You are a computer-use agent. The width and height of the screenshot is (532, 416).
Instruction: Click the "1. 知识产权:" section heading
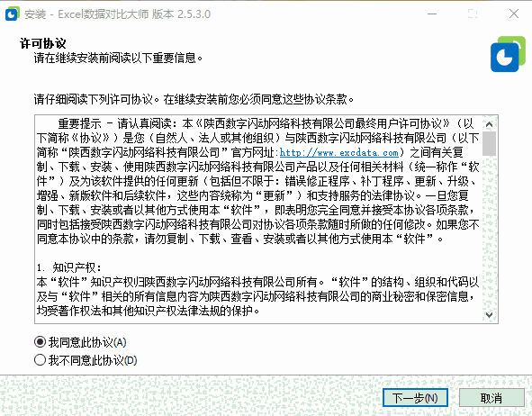pyautogui.click(x=69, y=267)
